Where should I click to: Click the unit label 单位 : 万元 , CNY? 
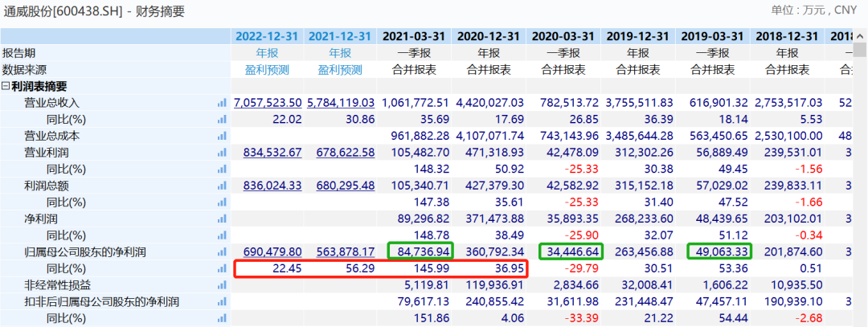(x=813, y=10)
